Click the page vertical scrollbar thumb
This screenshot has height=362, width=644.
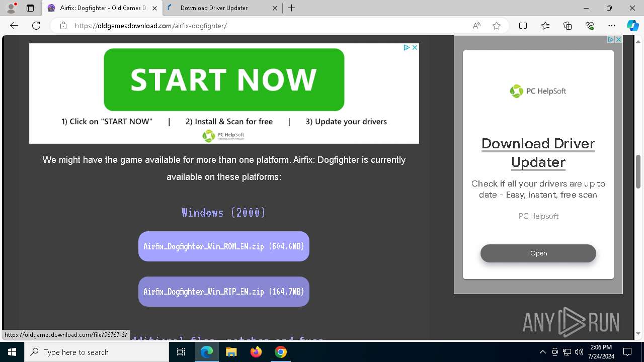638,172
